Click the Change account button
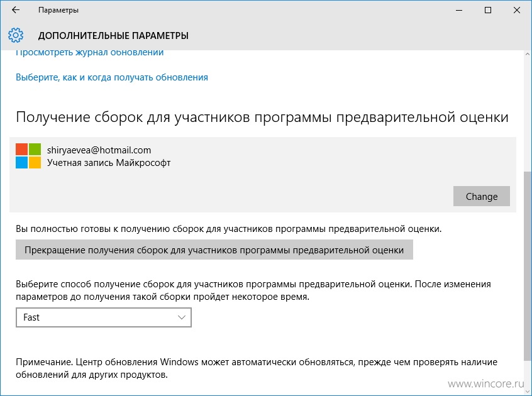Viewport: 532px width, 396px height. (482, 196)
